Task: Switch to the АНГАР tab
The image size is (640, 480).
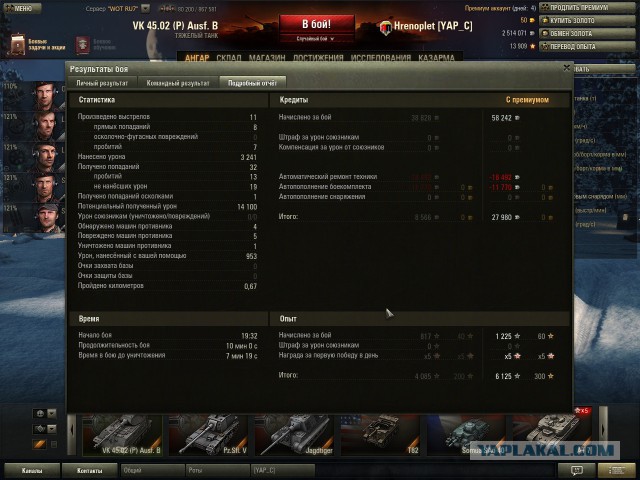Action: [x=197, y=58]
